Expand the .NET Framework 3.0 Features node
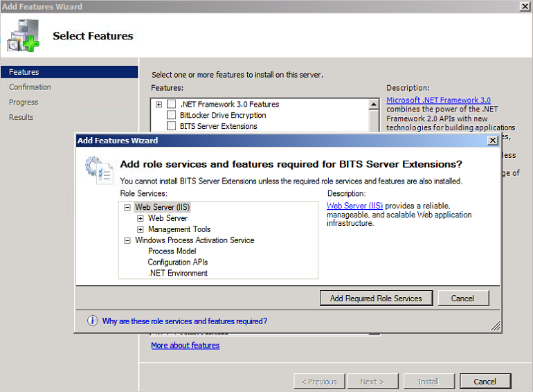533x392 pixels. tap(159, 104)
